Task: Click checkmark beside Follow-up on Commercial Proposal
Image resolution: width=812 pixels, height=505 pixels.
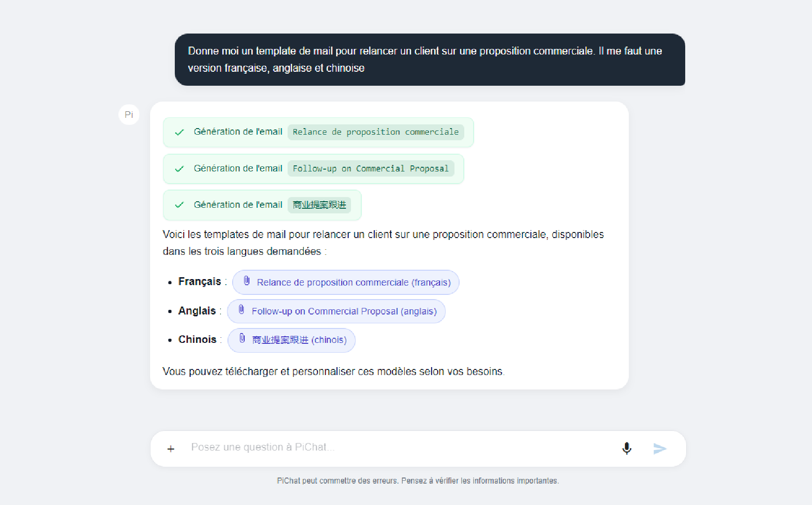Action: tap(179, 169)
